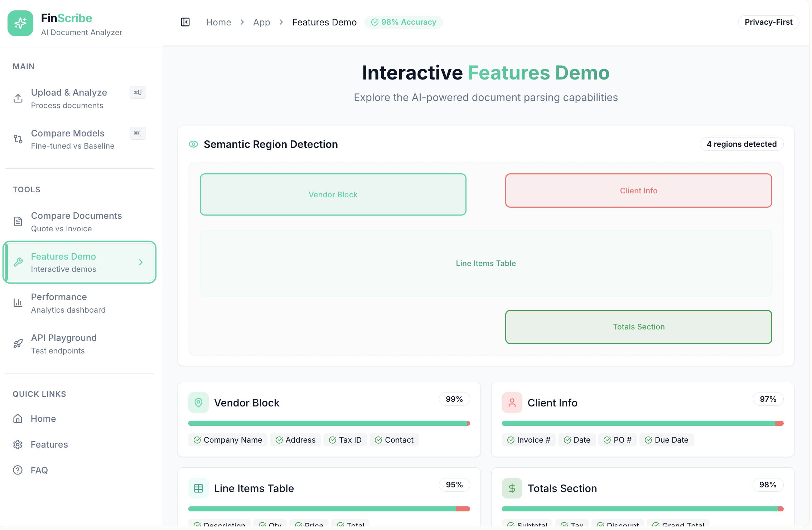Open Compare Documents in sidebar

click(77, 222)
